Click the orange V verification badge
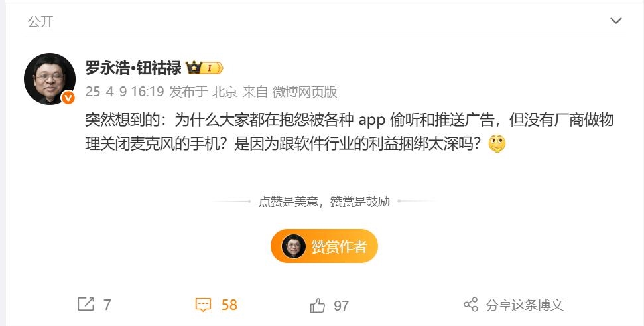The width and height of the screenshot is (644, 326). [x=68, y=98]
